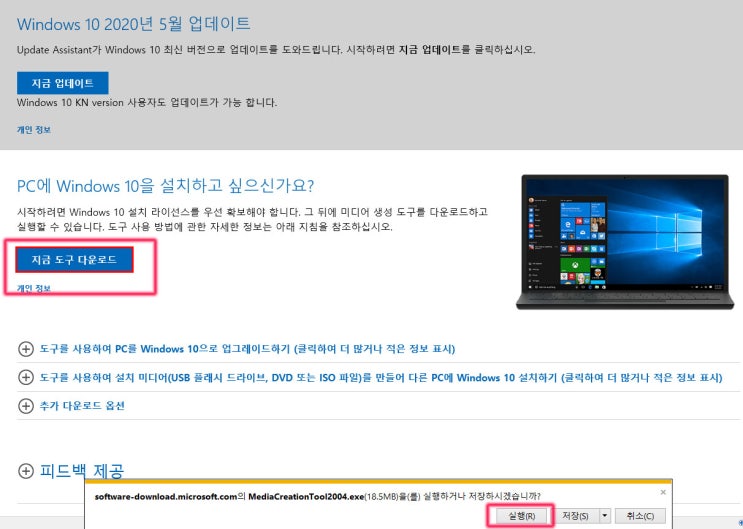This screenshot has height=529, width=743.
Task: Expand 추가 다운로드 옵션
Action: (82, 406)
